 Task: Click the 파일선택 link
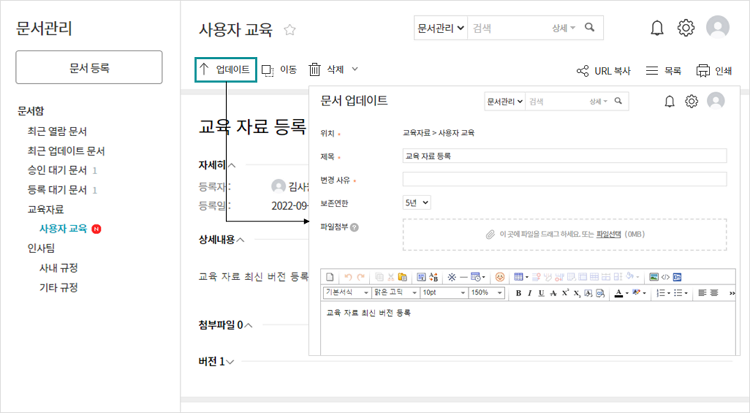click(608, 234)
